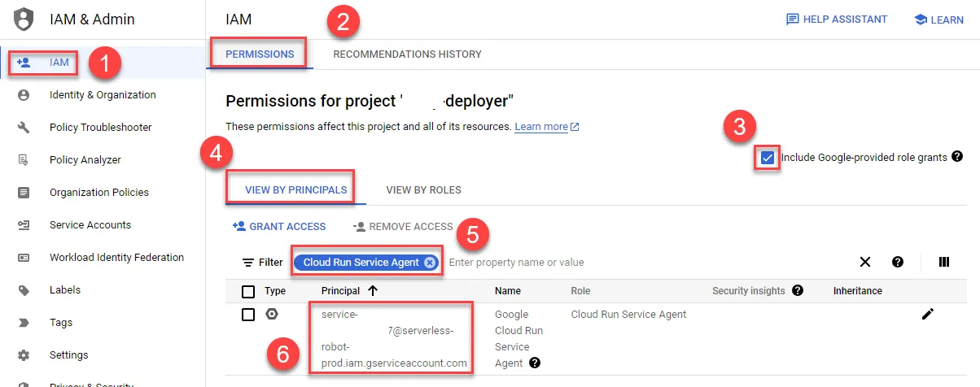
Task: Remove the Cloud Run Service Agent filter chip
Action: (x=430, y=263)
